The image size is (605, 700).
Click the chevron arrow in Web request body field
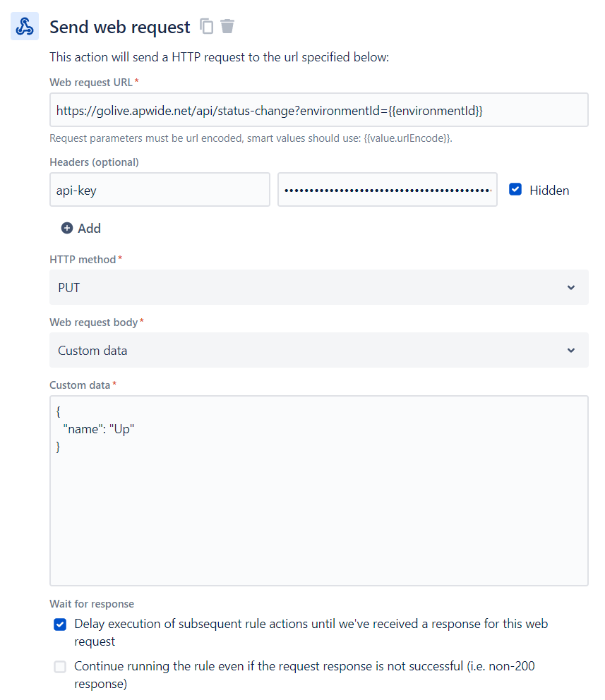pyautogui.click(x=570, y=351)
